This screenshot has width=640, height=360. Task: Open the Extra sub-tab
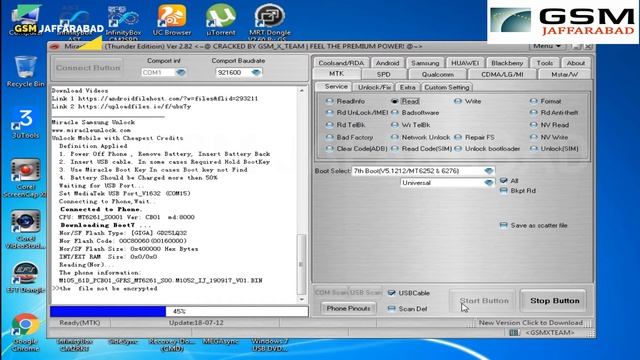pos(407,87)
